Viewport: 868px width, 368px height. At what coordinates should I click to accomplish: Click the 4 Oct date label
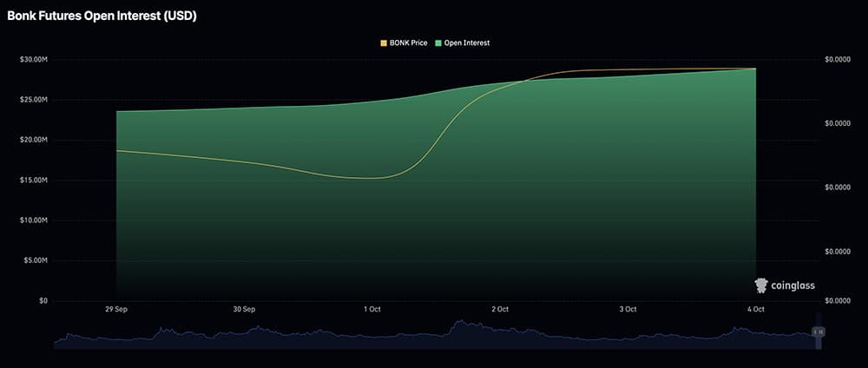coord(755,309)
